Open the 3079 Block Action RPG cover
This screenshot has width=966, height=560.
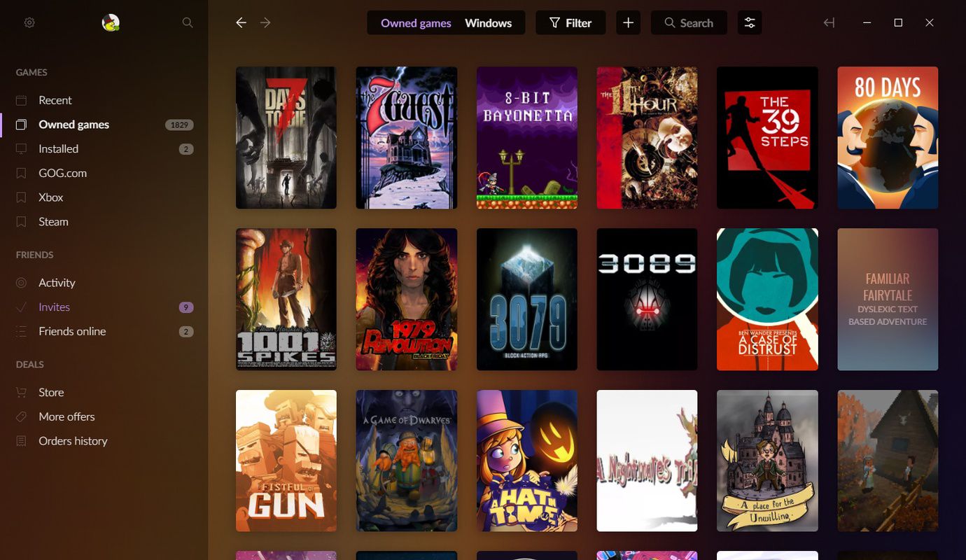(x=527, y=300)
